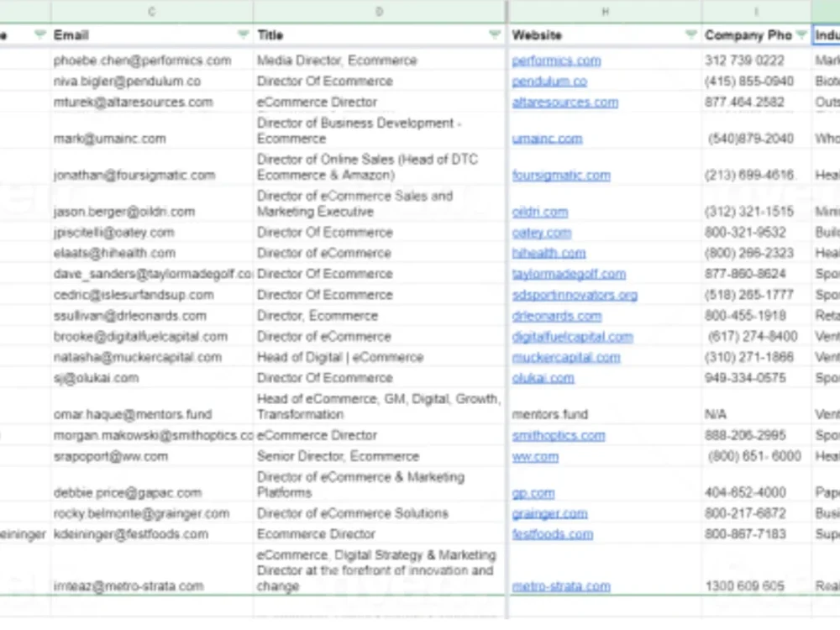Select cell cedric@islesurfandsup.com
840x630 pixels.
(152, 295)
